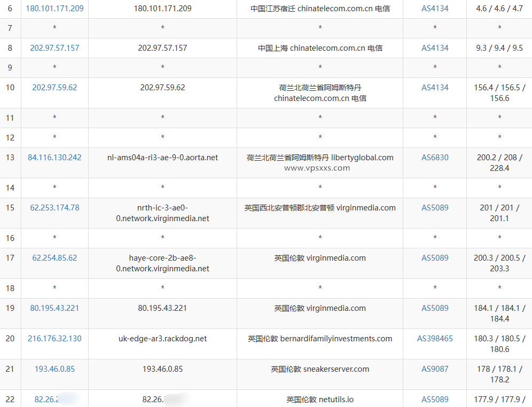Select hostname uk-edge-ar3.rackdog.net
532x407 pixels.
pyautogui.click(x=162, y=339)
